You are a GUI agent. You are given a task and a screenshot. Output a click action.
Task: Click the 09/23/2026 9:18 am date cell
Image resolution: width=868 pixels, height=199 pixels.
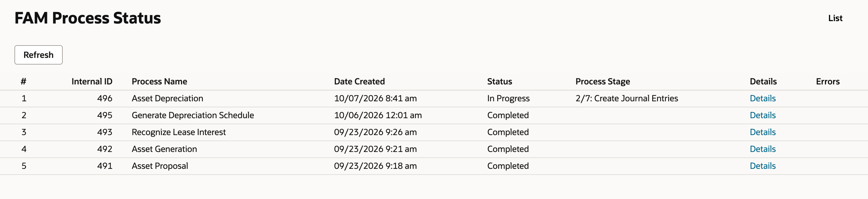375,166
